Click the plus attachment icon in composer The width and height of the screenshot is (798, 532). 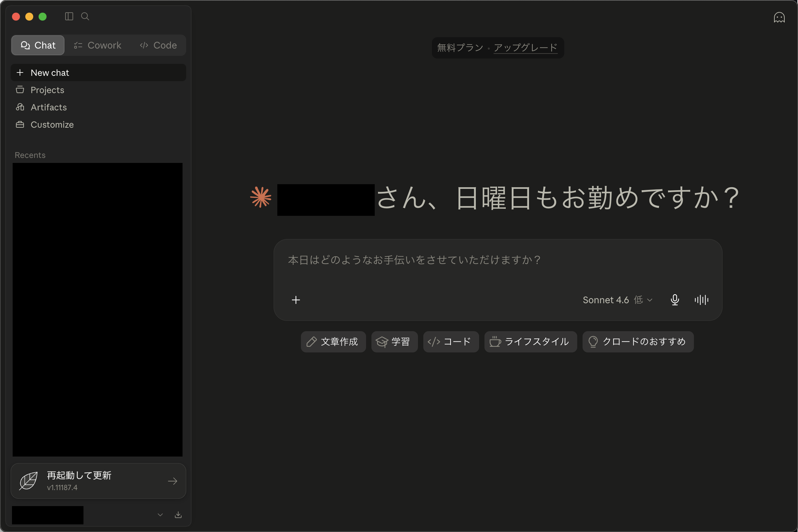[x=296, y=300]
